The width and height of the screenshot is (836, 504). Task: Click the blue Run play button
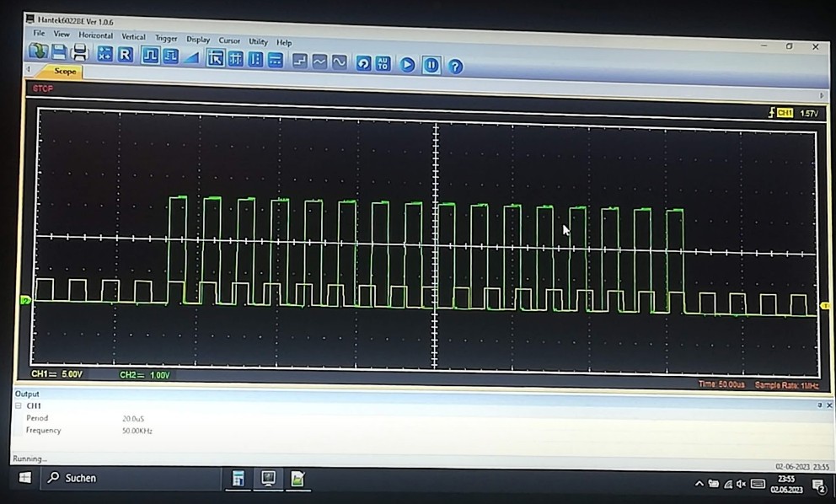[407, 64]
